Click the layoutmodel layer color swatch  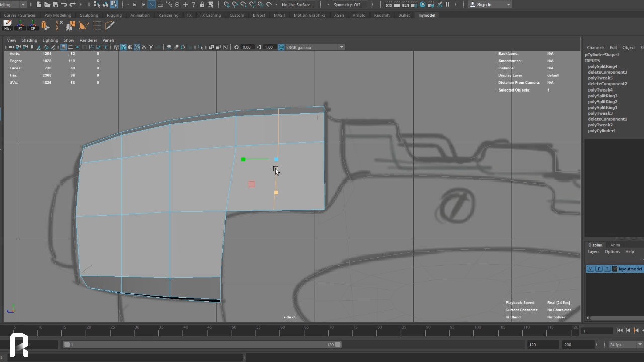(614, 269)
